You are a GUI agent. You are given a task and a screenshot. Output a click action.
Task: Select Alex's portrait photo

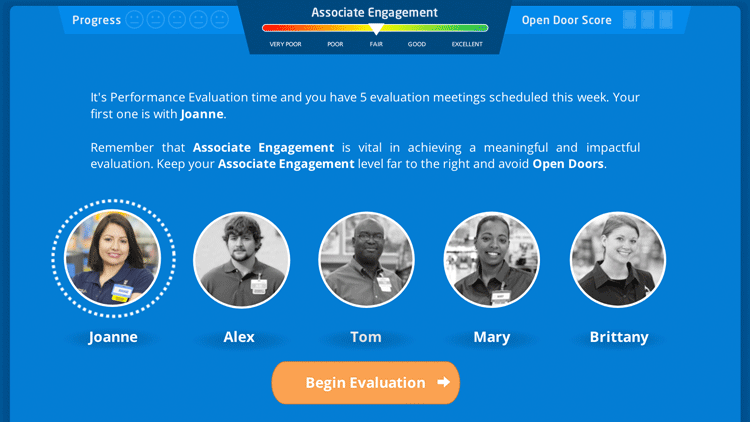tap(241, 258)
